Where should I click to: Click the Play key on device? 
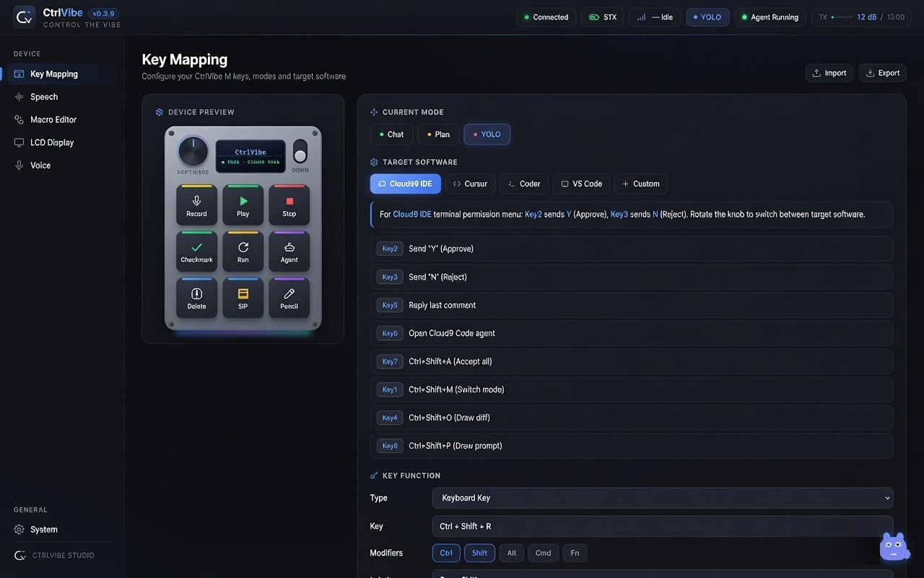243,205
